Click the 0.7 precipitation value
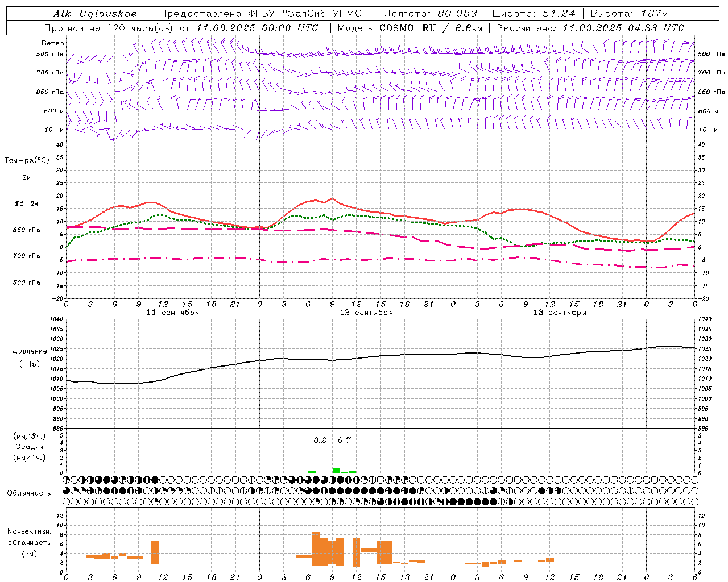The image size is (728, 582). (x=344, y=440)
